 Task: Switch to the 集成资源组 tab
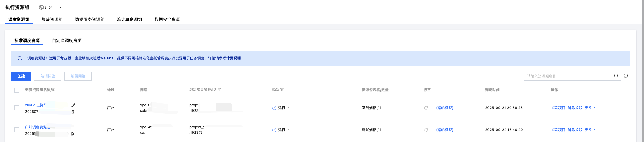coord(52,20)
